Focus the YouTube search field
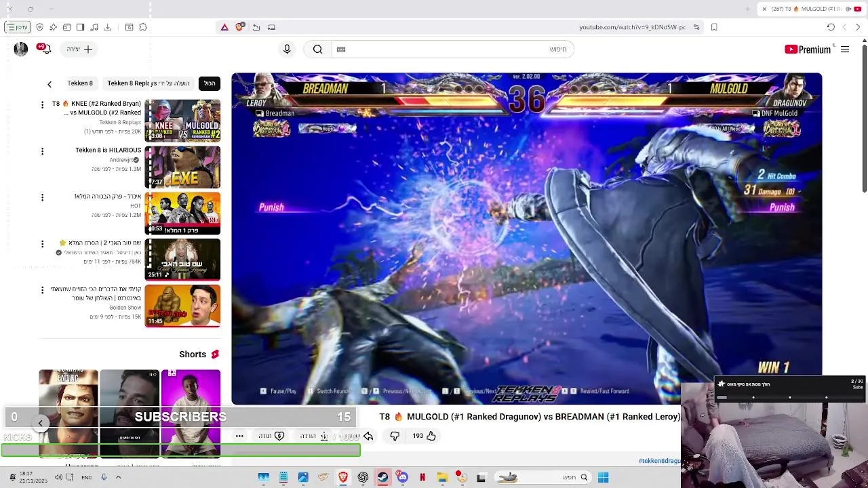The height and width of the screenshot is (488, 868). tap(453, 49)
